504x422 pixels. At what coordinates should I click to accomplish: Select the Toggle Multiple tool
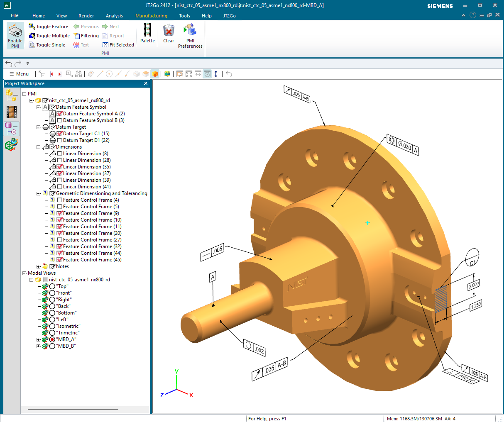32,36
